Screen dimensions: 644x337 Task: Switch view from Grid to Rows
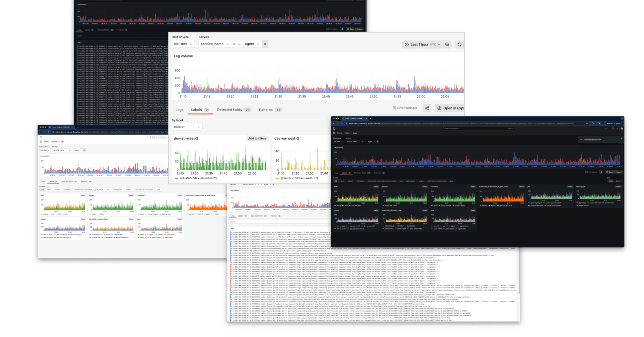click(618, 181)
